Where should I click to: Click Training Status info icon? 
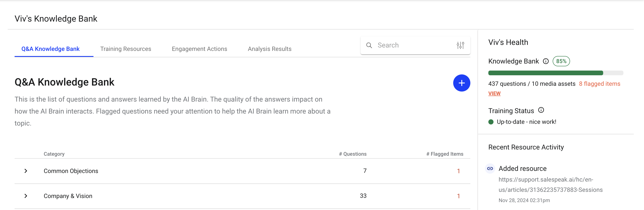[541, 110]
